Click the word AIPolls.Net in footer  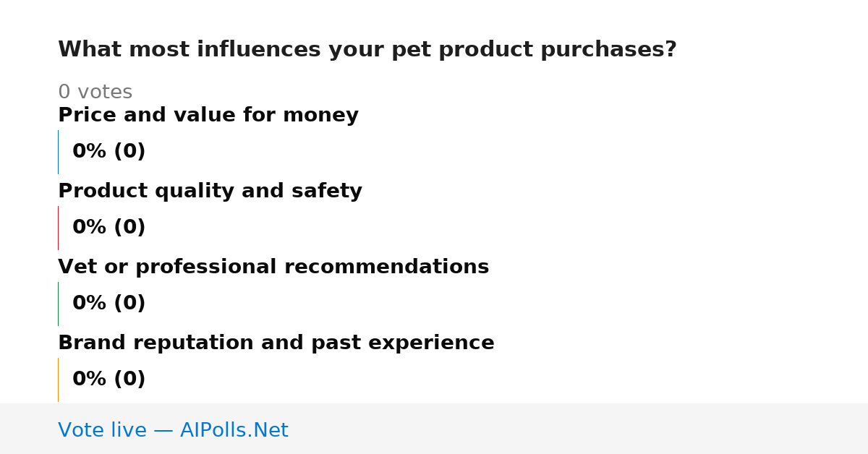click(234, 431)
